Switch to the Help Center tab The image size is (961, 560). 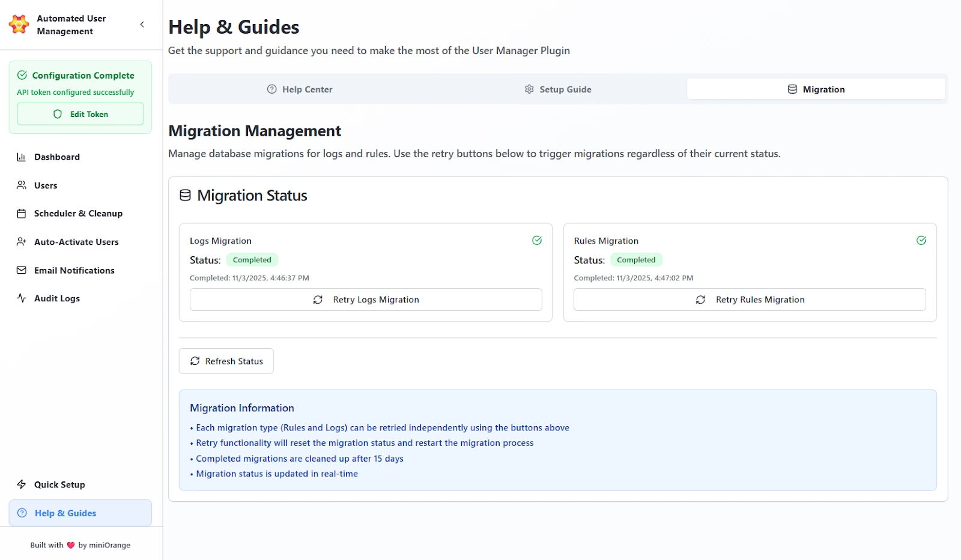pyautogui.click(x=300, y=89)
